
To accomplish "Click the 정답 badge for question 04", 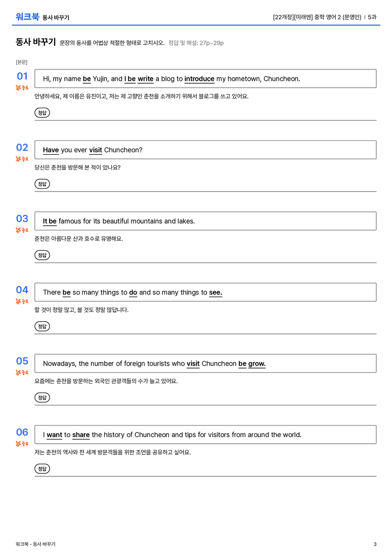I will (42, 326).
